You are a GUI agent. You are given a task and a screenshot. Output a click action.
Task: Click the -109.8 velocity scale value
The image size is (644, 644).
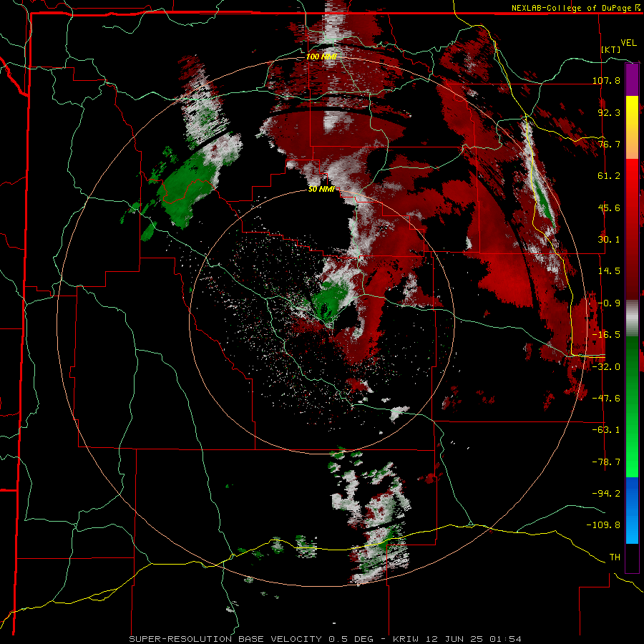pyautogui.click(x=604, y=525)
